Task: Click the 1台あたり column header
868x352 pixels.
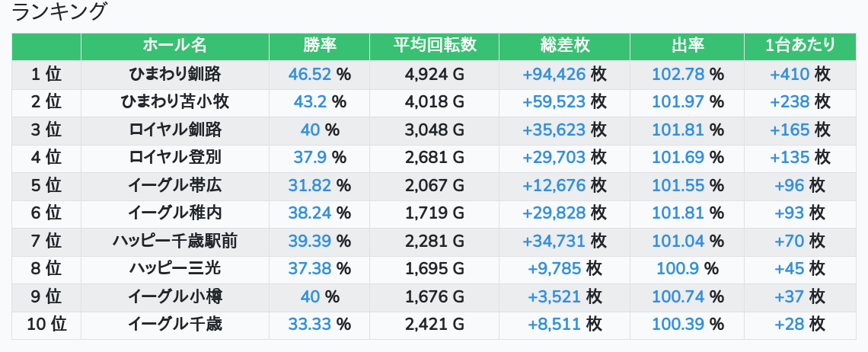Action: pyautogui.click(x=799, y=46)
